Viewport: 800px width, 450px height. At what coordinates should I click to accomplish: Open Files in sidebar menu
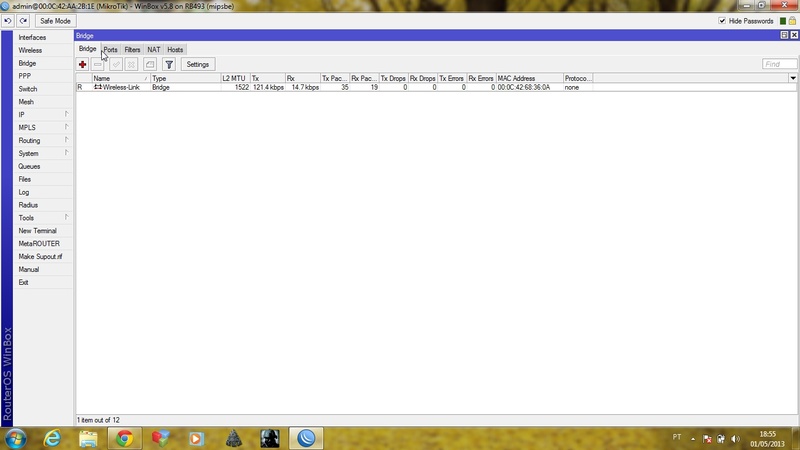click(x=43, y=179)
